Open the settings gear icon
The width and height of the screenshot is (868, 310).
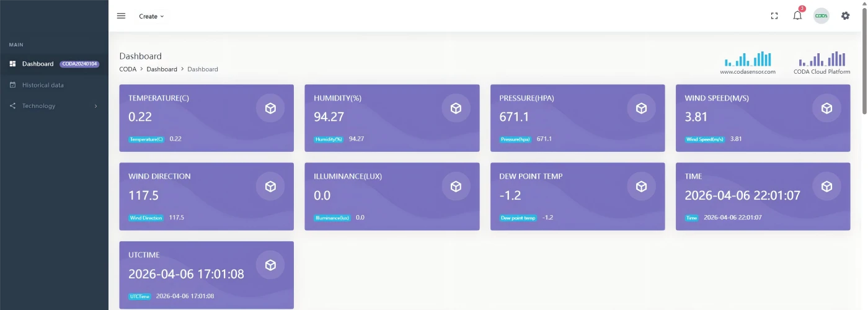point(845,16)
